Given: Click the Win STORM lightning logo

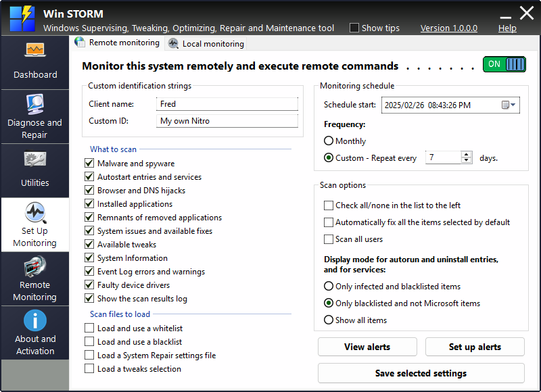Looking at the screenshot, I should (x=21, y=18).
